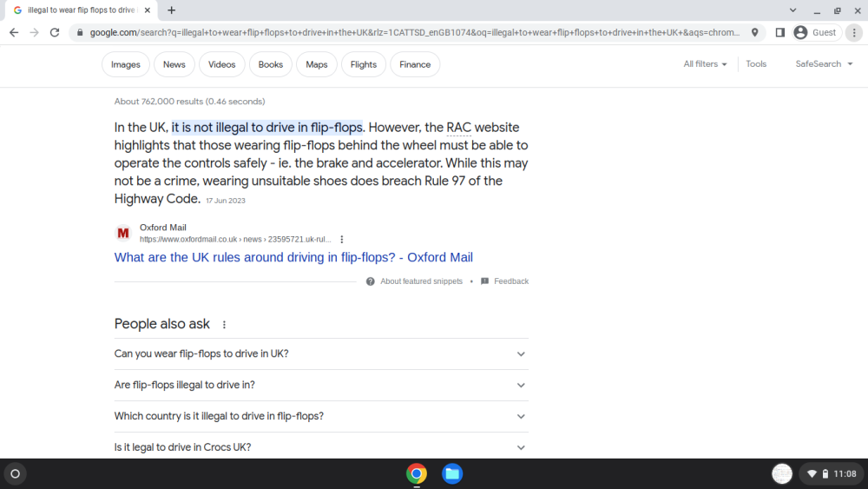Click the Feedback flag icon
Viewport: 868px width, 489px height.
[x=485, y=281]
